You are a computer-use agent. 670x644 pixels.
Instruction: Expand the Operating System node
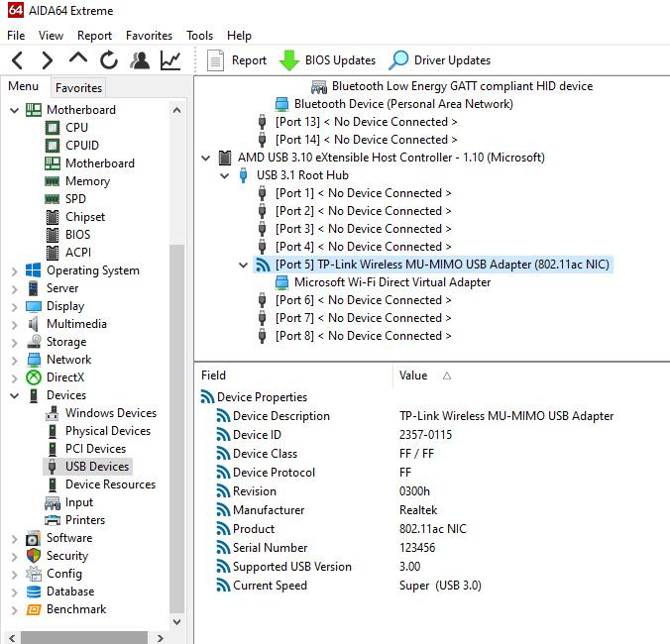point(15,271)
